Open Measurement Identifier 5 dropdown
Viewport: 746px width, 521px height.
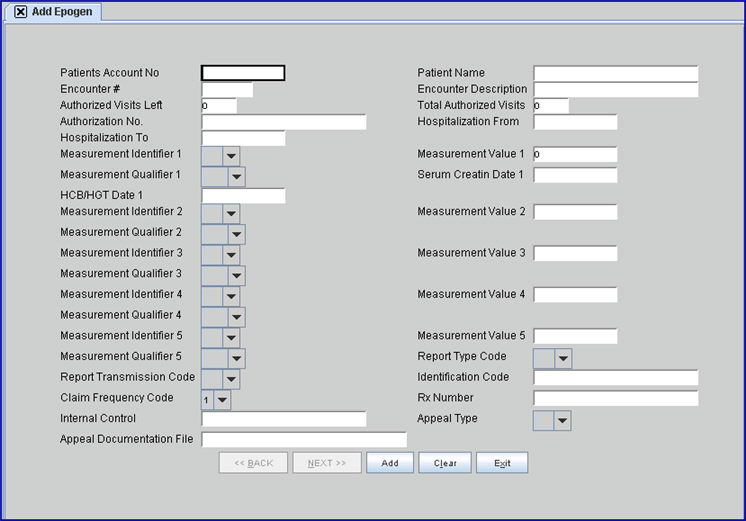[220, 338]
